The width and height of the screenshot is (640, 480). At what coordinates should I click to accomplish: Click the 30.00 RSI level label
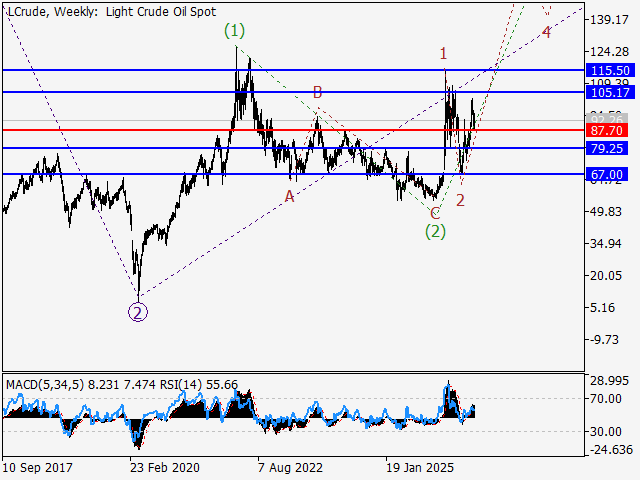click(x=606, y=431)
